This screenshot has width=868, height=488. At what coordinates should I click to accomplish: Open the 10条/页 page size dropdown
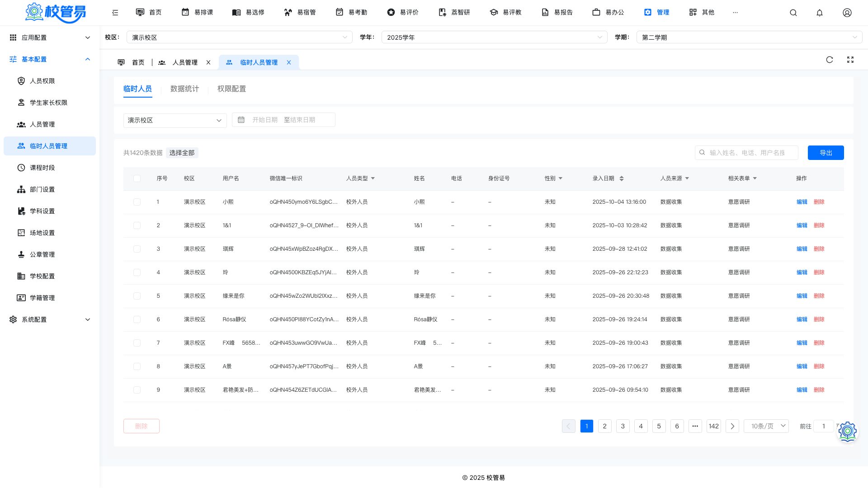pyautogui.click(x=766, y=426)
